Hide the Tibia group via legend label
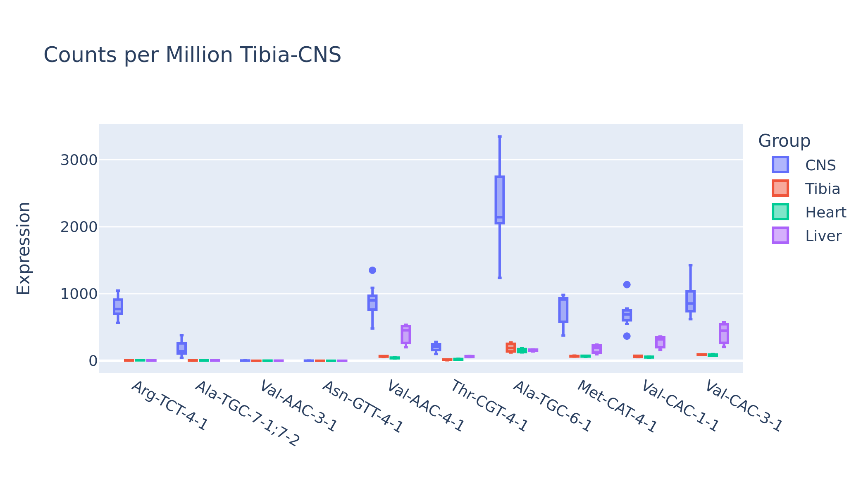Screen dimensions: 868x496 823,188
